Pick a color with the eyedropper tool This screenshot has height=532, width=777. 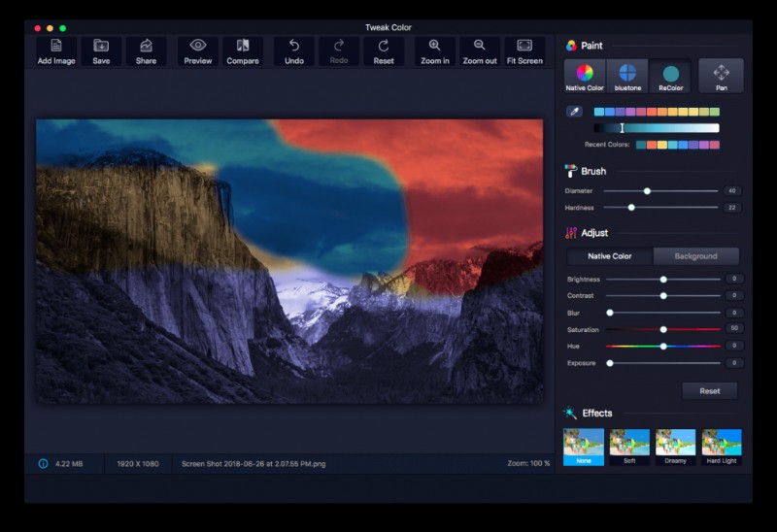coord(574,112)
